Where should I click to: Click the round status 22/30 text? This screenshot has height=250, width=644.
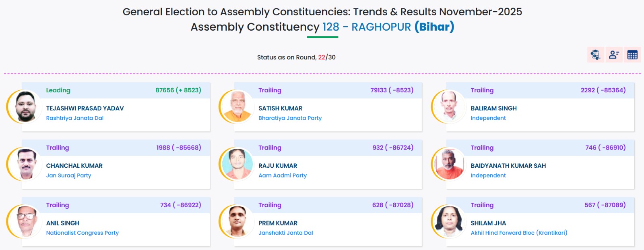click(326, 57)
